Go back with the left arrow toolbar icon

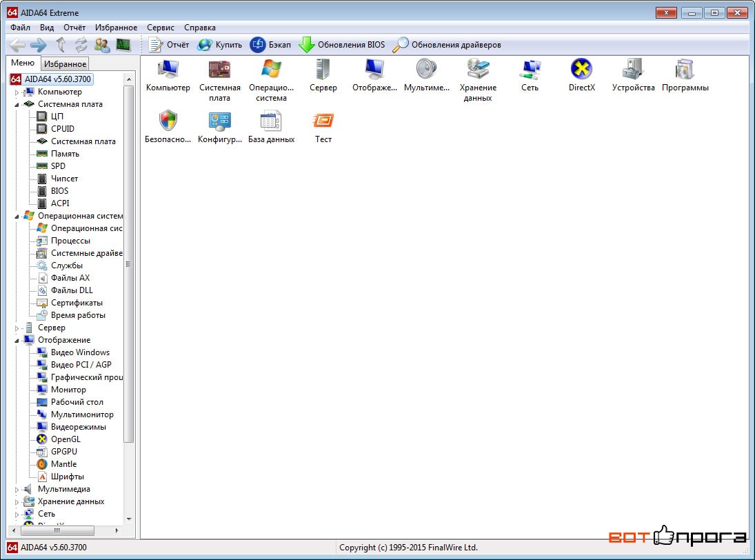click(x=18, y=46)
